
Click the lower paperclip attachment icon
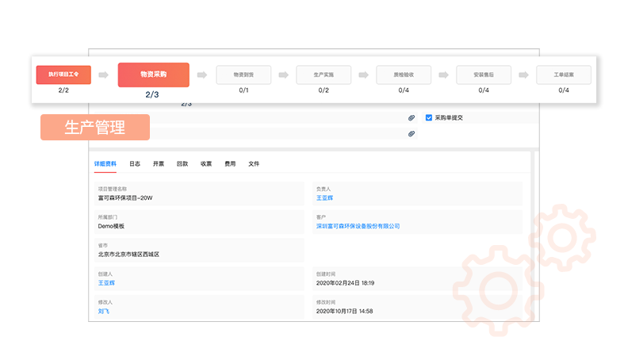pyautogui.click(x=412, y=134)
